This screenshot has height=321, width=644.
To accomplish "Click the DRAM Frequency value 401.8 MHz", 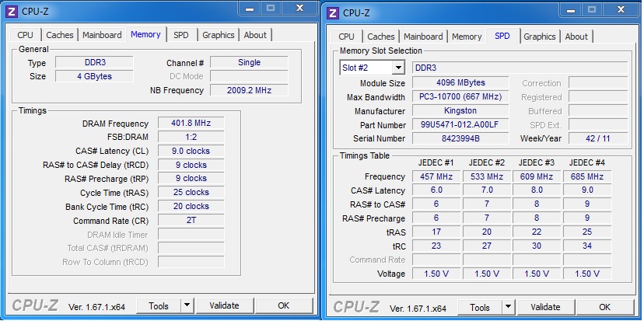I will click(x=191, y=123).
